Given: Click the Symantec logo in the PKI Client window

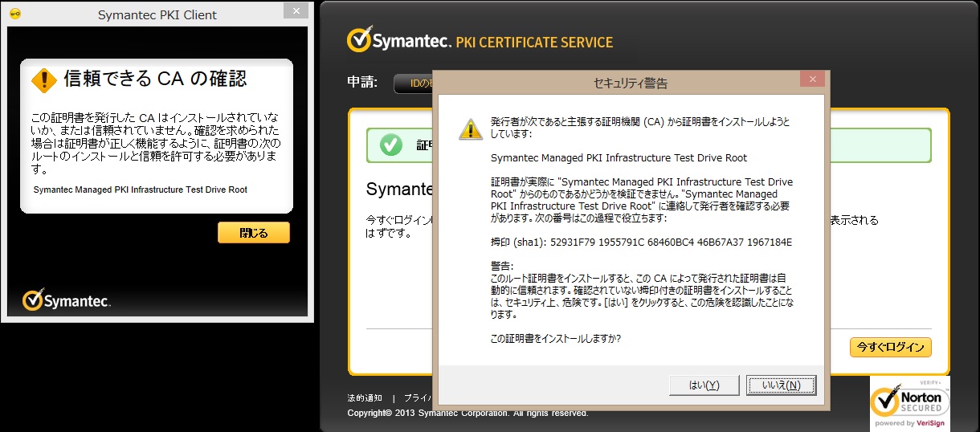Looking at the screenshot, I should (67, 301).
